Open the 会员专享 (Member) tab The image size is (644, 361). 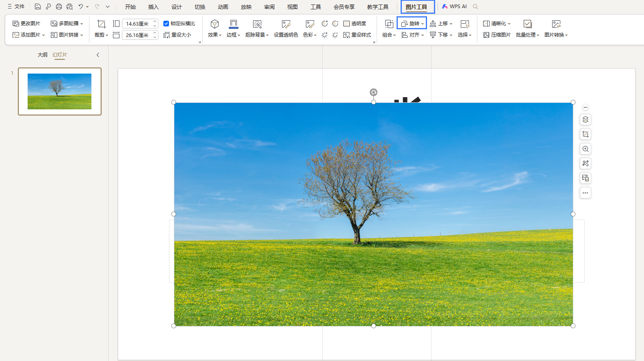click(344, 7)
